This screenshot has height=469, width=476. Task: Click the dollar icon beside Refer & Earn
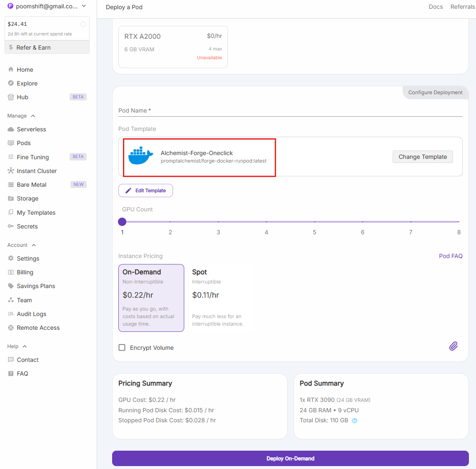(x=11, y=48)
